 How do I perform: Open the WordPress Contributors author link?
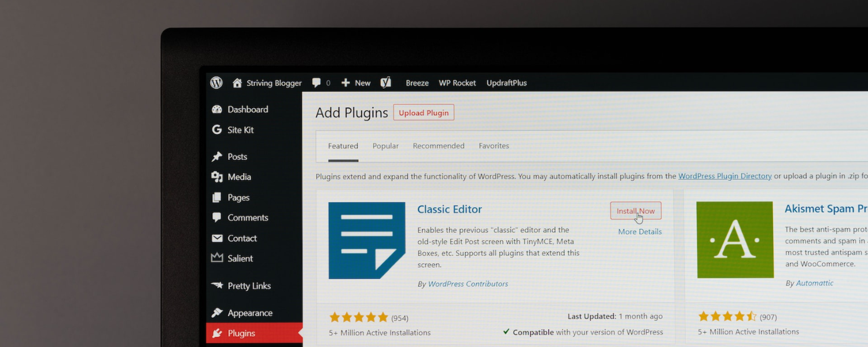468,284
